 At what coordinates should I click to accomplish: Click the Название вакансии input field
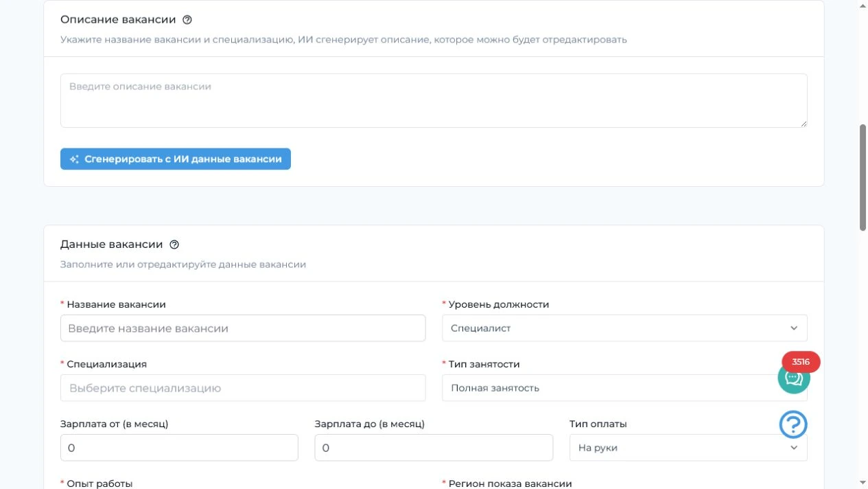pyautogui.click(x=243, y=328)
